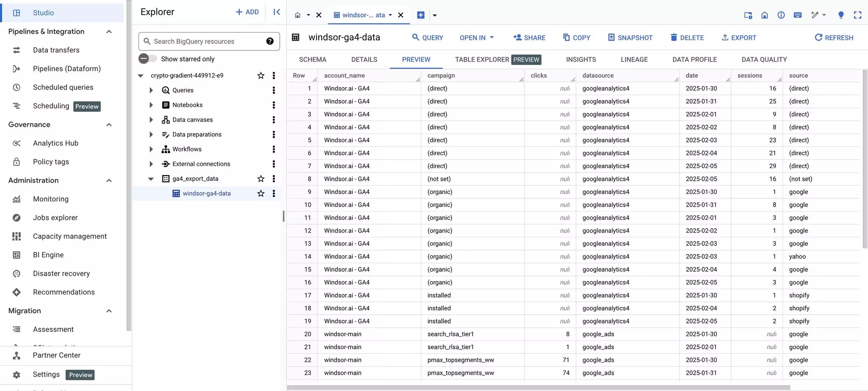Expand External connections node
Image resolution: width=868 pixels, height=391 pixels.
151,164
